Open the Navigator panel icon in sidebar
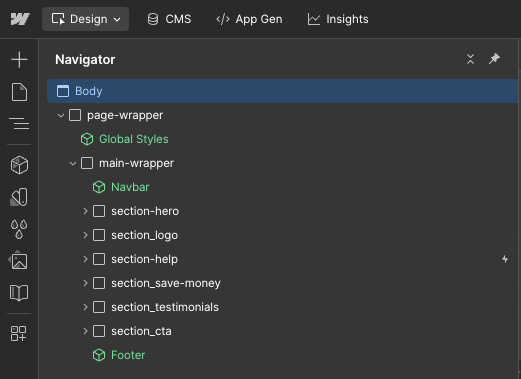The width and height of the screenshot is (521, 379). click(19, 124)
